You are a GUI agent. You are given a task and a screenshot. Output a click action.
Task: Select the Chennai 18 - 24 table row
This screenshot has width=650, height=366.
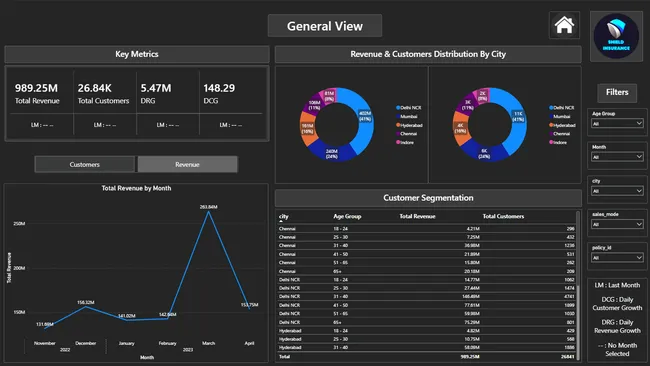point(427,229)
